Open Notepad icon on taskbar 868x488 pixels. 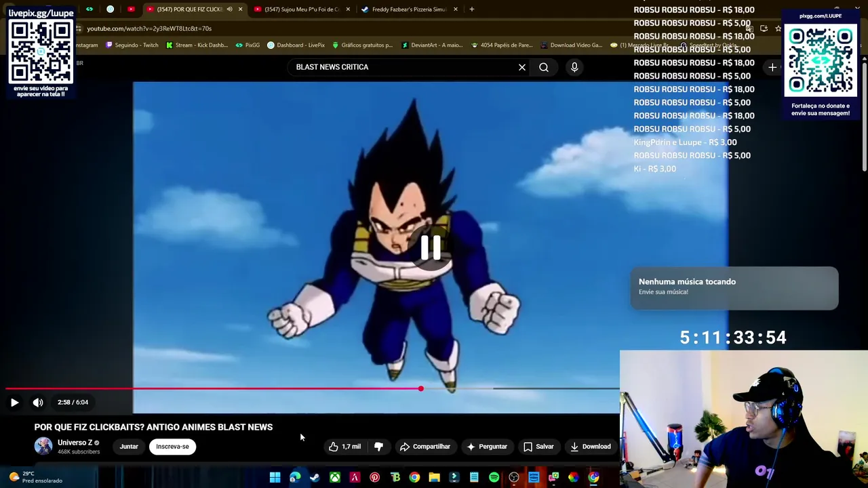point(474,478)
